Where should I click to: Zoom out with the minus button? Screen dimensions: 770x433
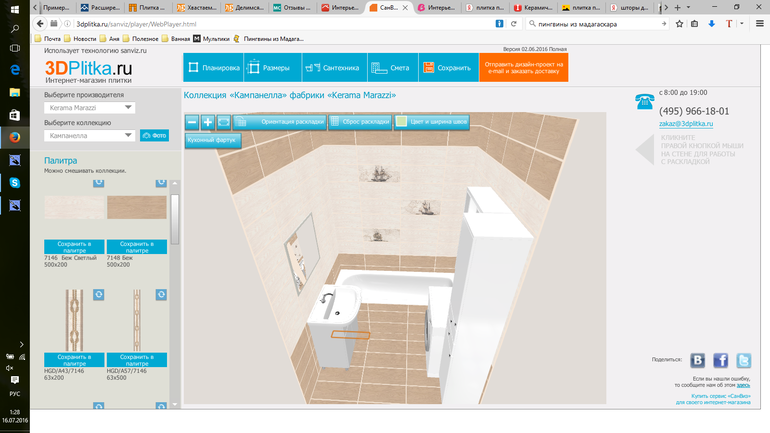point(192,122)
